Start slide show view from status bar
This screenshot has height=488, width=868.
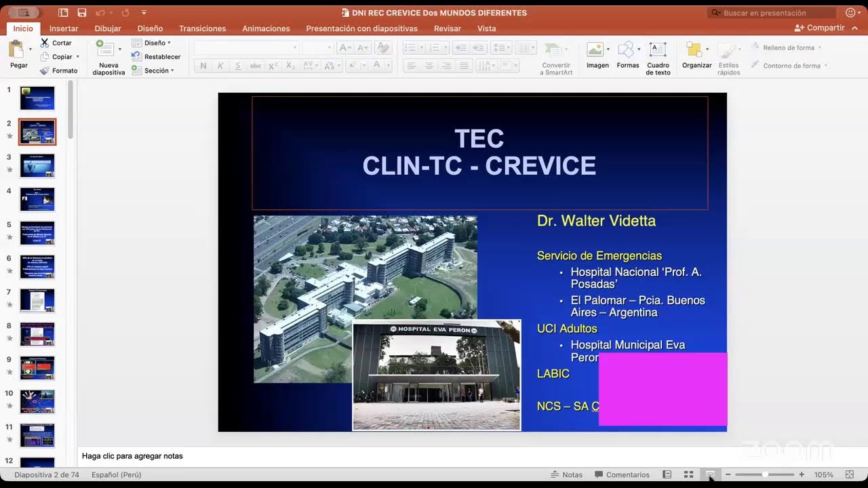tap(709, 474)
